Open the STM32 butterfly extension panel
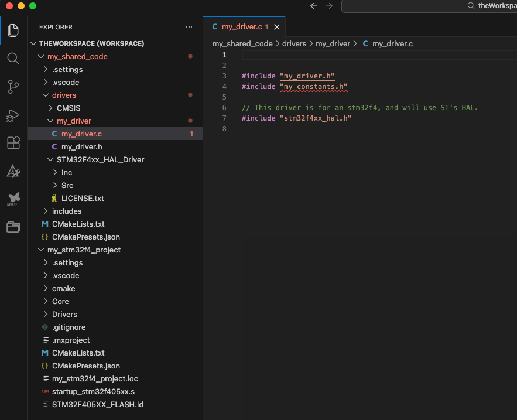Image resolution: width=517 pixels, height=420 pixels. [x=13, y=199]
